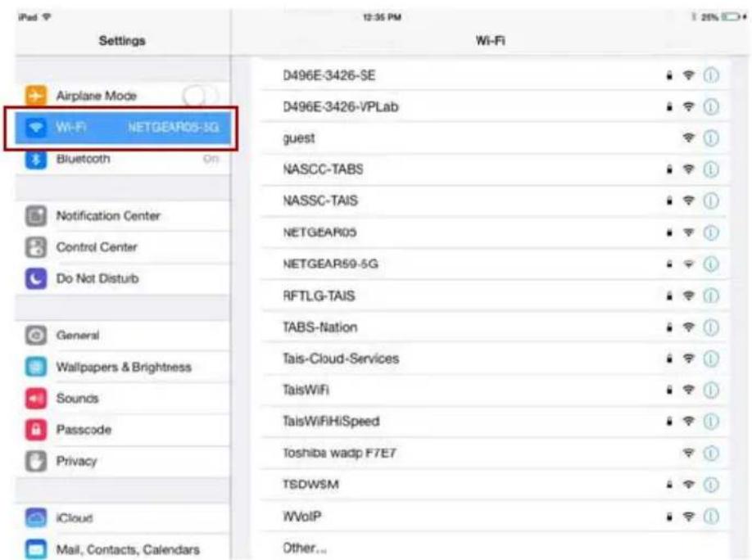Toggle the Airplane Mode switch
The height and width of the screenshot is (560, 752).
[x=200, y=96]
